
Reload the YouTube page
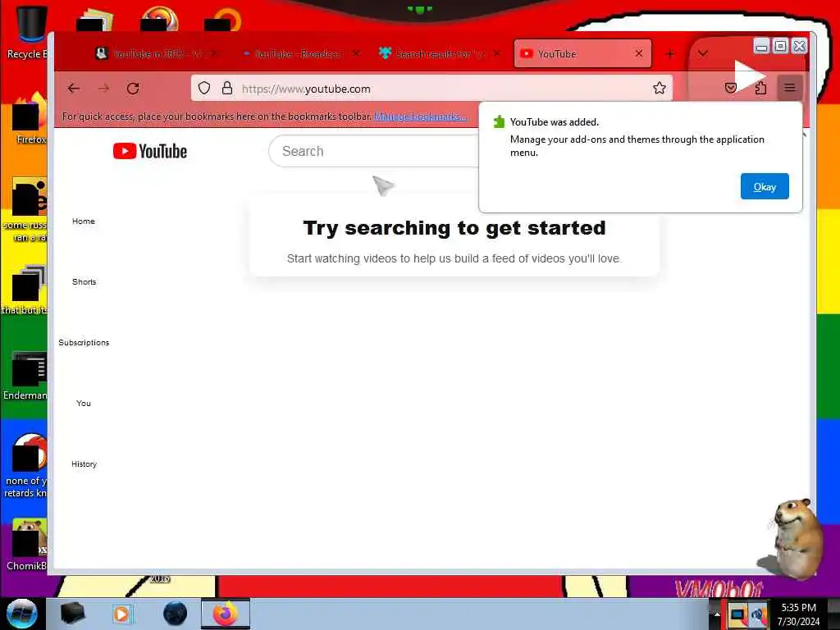tap(134, 89)
